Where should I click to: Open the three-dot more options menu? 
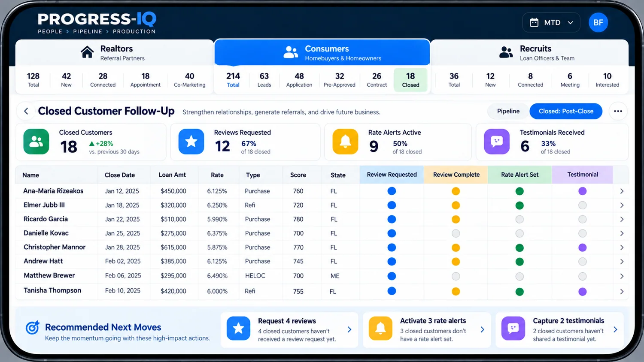[618, 111]
